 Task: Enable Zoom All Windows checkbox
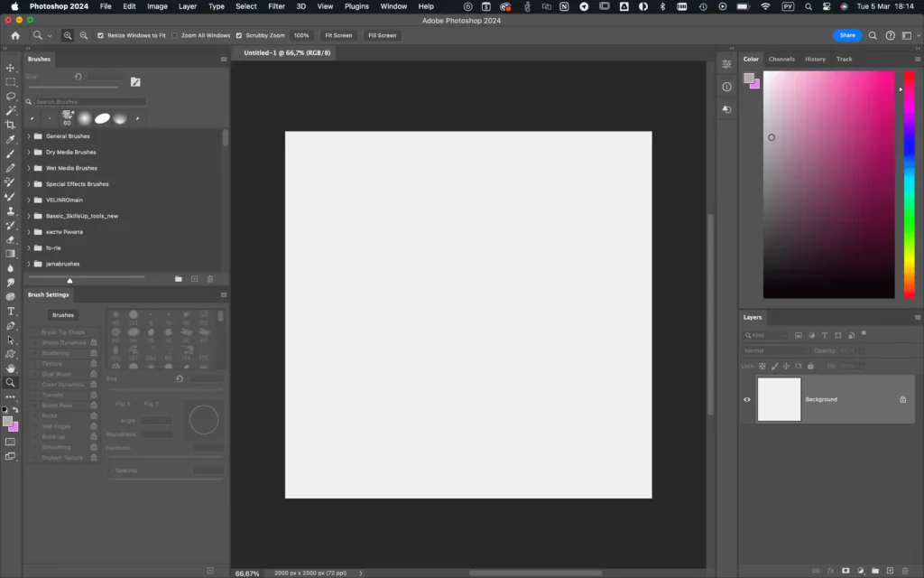(174, 35)
